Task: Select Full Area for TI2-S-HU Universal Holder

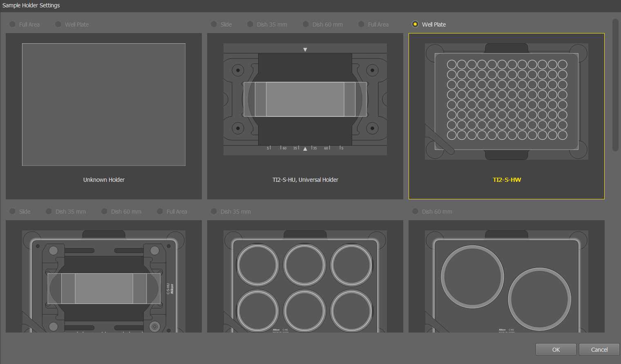Action: [362, 25]
